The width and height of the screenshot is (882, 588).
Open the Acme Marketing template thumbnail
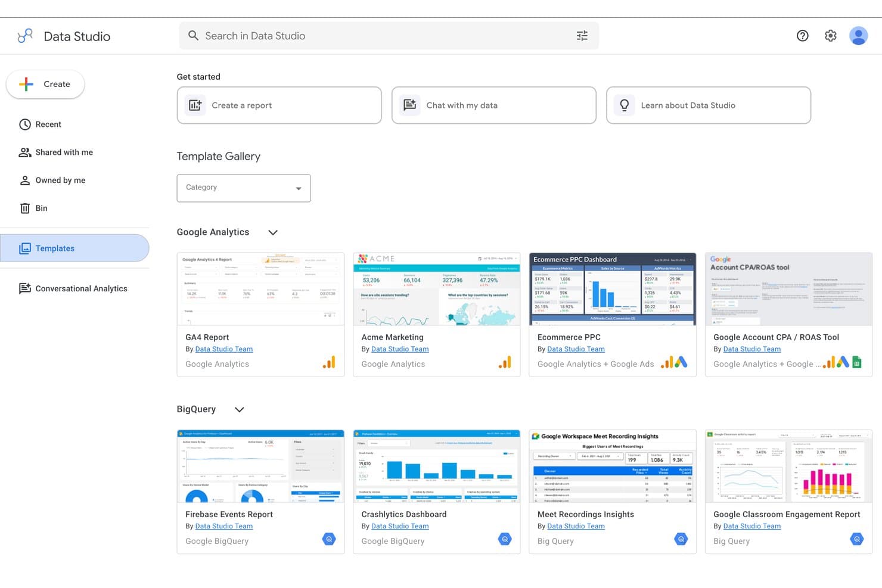point(437,289)
